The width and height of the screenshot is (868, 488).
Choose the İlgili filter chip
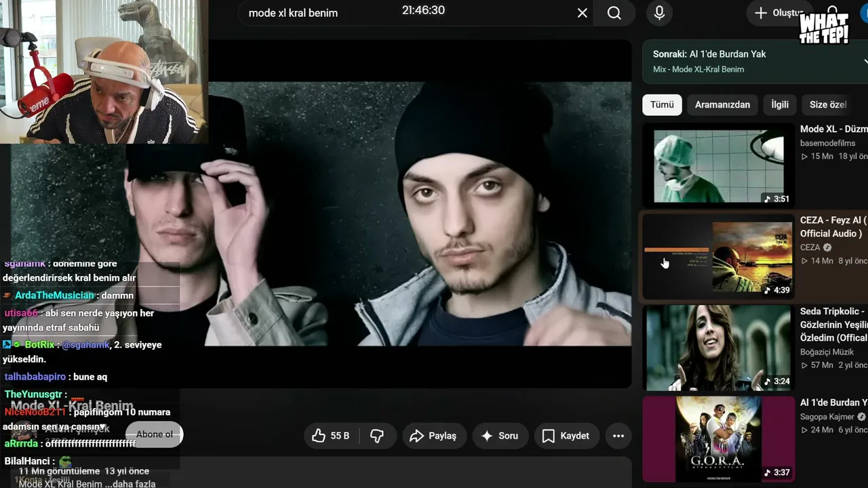point(780,104)
